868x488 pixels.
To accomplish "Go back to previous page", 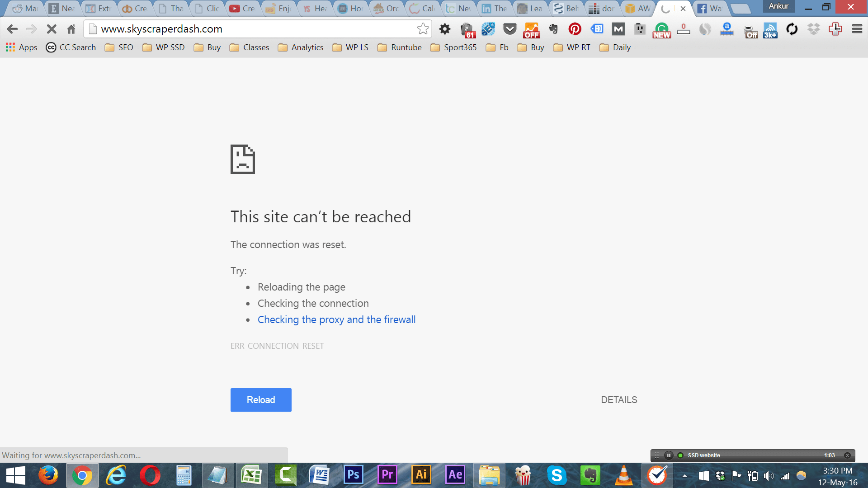I will click(x=12, y=29).
